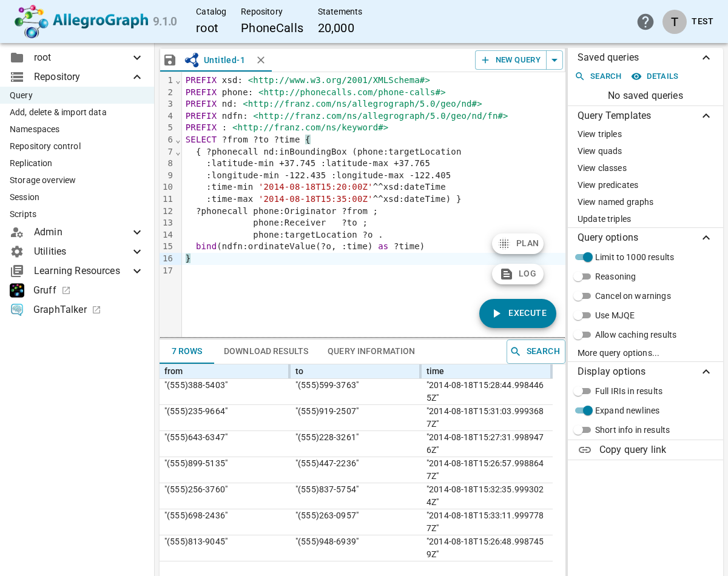Open the New Query dropdown arrow
728x576 pixels.
(554, 60)
